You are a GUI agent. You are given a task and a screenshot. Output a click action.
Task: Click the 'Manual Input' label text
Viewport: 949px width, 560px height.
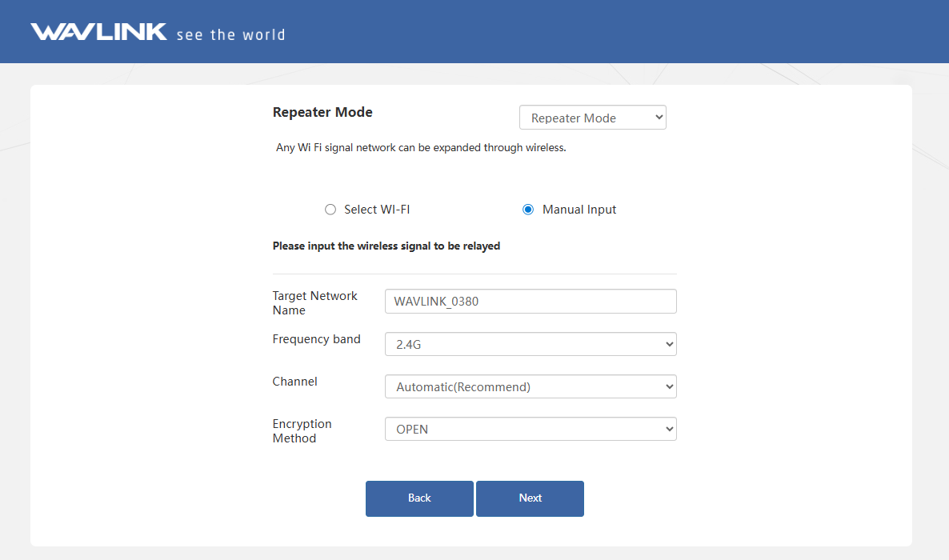(579, 210)
